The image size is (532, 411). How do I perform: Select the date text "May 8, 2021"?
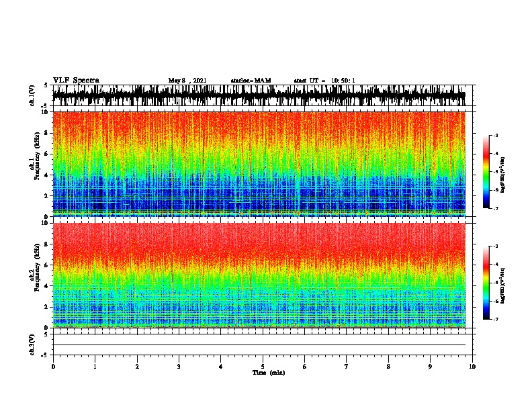[187, 81]
